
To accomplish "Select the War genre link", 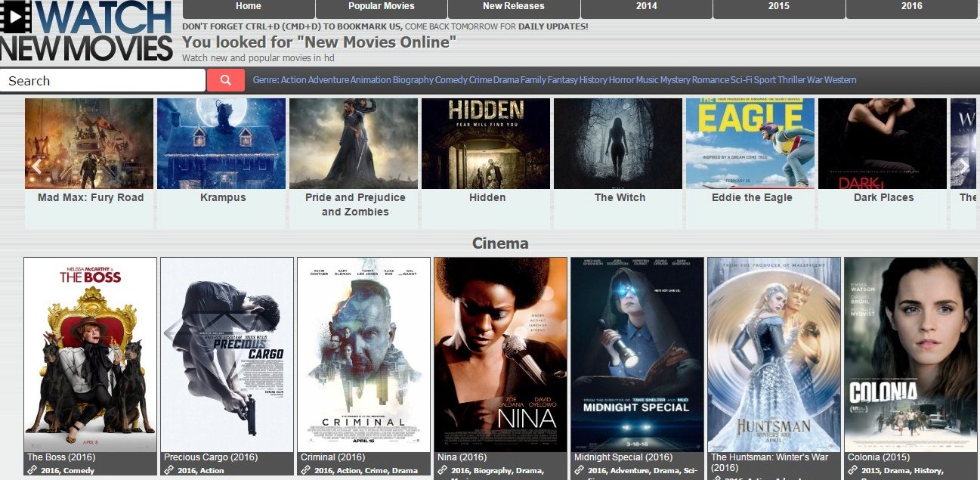I will (815, 80).
